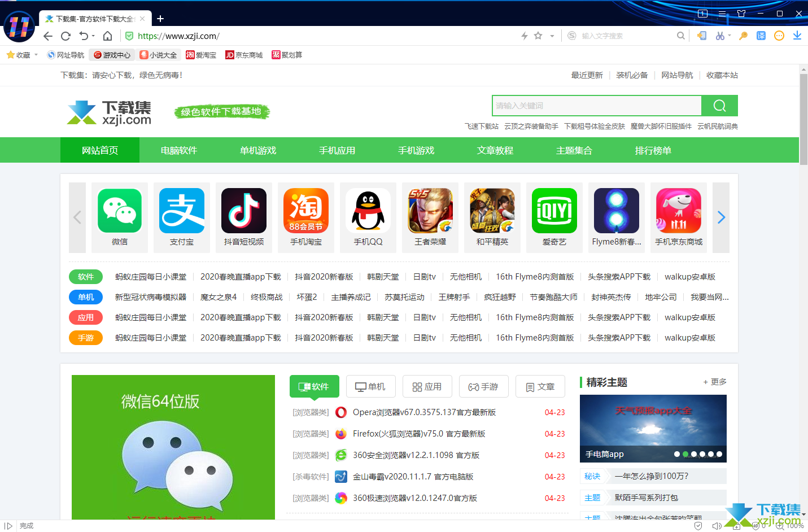
Task: Open the orange more-extensions icon
Action: click(779, 36)
